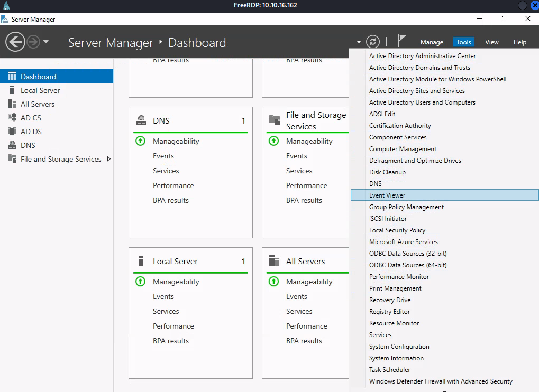Open Active Directory Domains and Trusts
The width and height of the screenshot is (539, 392).
pos(445,67)
